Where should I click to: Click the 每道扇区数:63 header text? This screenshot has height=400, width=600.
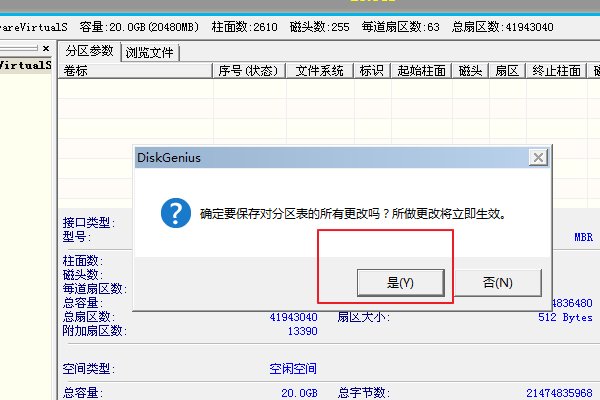tap(401, 27)
